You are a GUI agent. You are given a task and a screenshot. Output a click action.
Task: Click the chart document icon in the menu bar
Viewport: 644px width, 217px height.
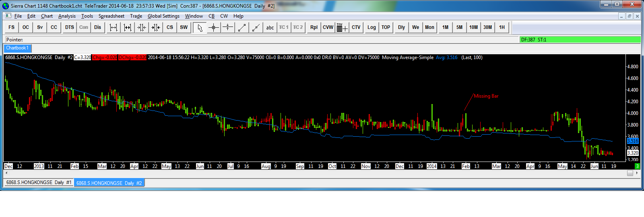click(x=8, y=16)
